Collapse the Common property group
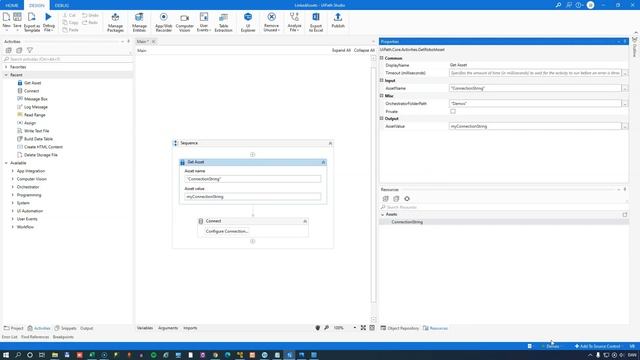The image size is (640, 360). click(x=382, y=58)
